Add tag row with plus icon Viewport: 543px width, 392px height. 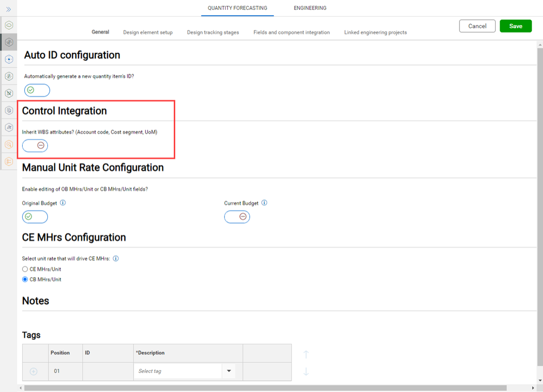point(34,371)
